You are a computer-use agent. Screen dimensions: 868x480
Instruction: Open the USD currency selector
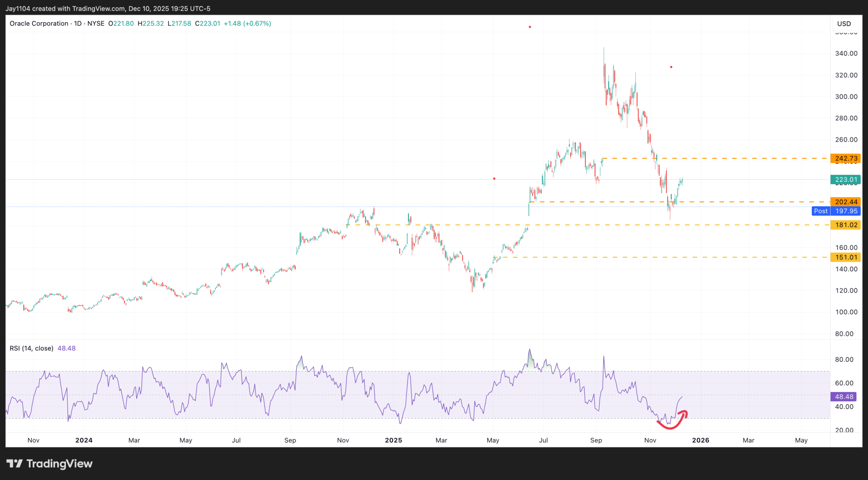pyautogui.click(x=844, y=24)
